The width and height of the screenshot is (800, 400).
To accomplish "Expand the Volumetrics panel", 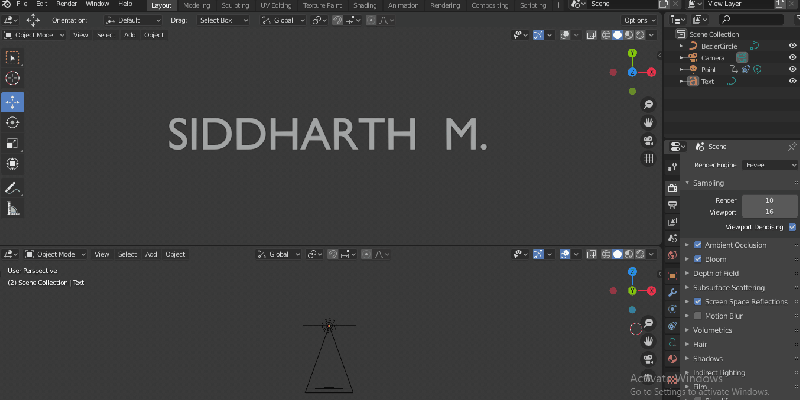I will (x=712, y=330).
